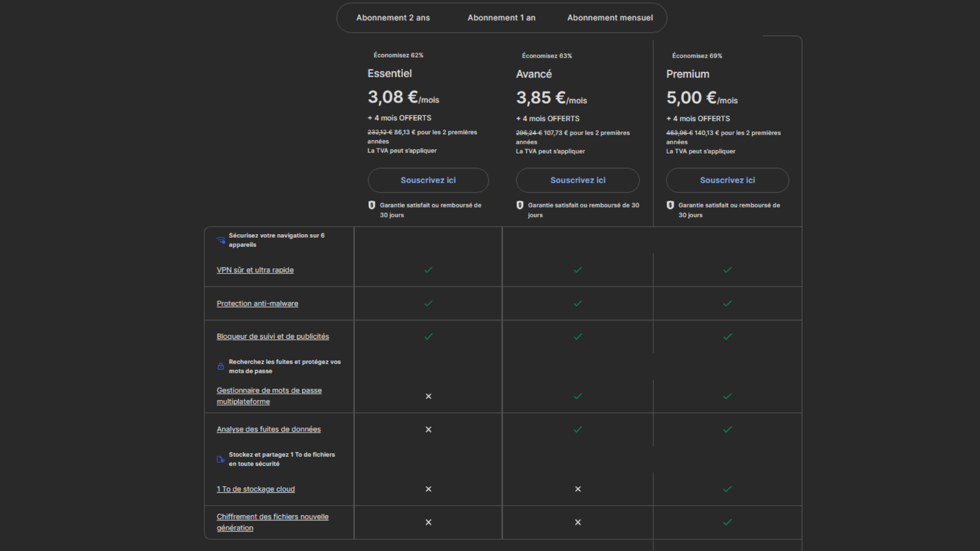980x551 pixels.
Task: Click Premium checkmark for Chiffrement des fichiers
Action: click(x=728, y=522)
